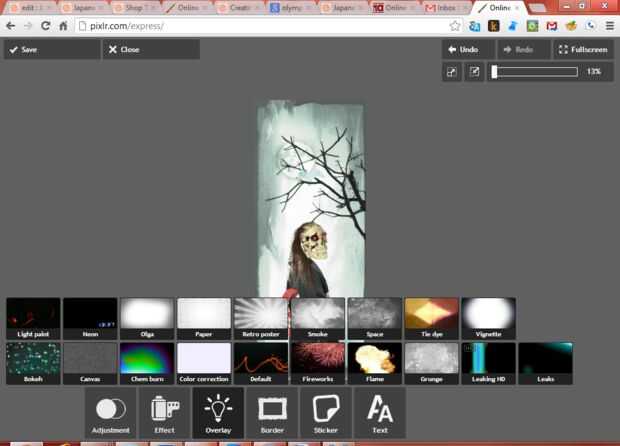The height and width of the screenshot is (446, 620).
Task: Switch to Fullscreen mode
Action: point(584,49)
